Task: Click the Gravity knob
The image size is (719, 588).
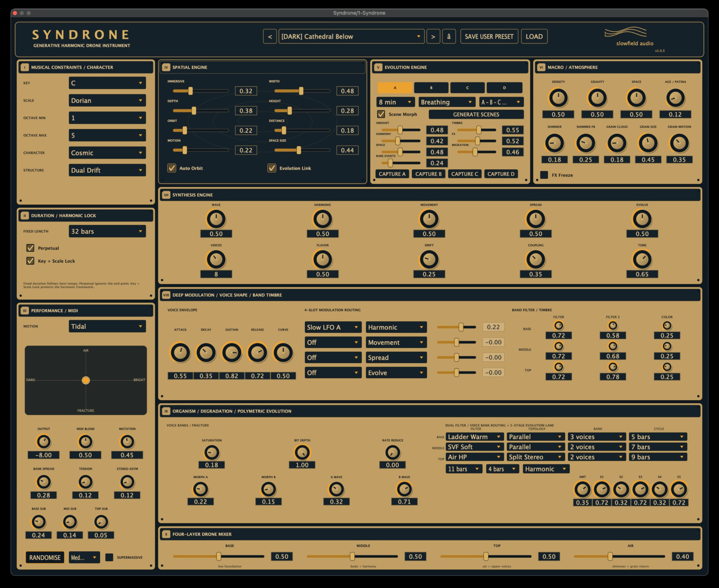Action: tap(597, 98)
